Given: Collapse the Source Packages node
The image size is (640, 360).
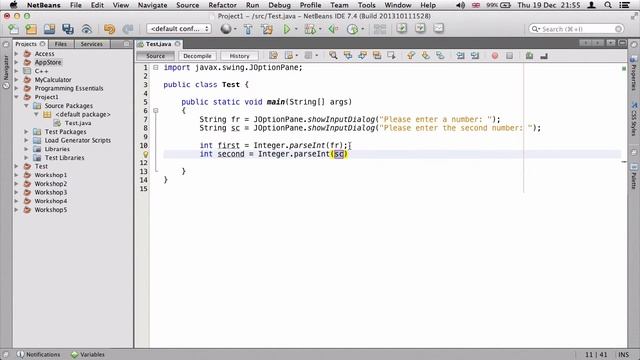Looking at the screenshot, I should click(x=27, y=106).
